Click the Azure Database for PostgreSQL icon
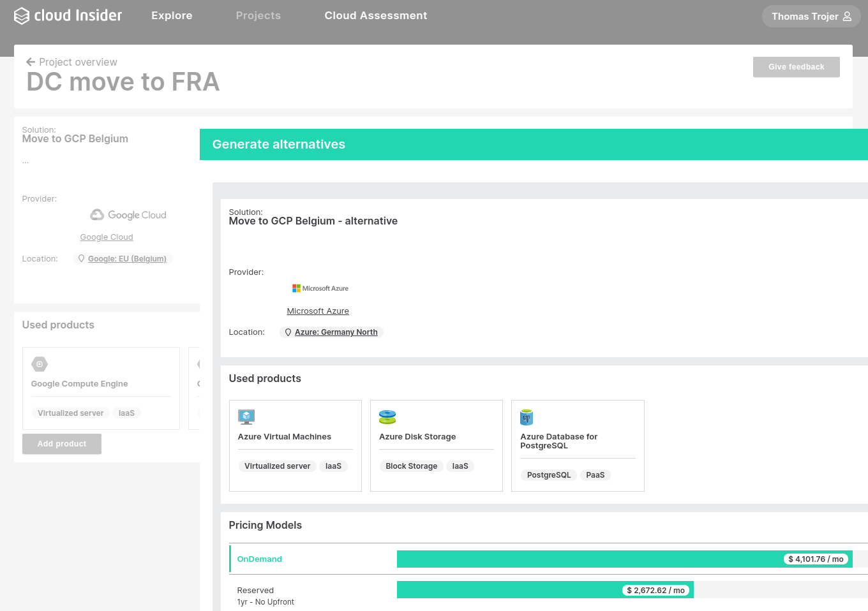The height and width of the screenshot is (611, 868). pyautogui.click(x=527, y=417)
